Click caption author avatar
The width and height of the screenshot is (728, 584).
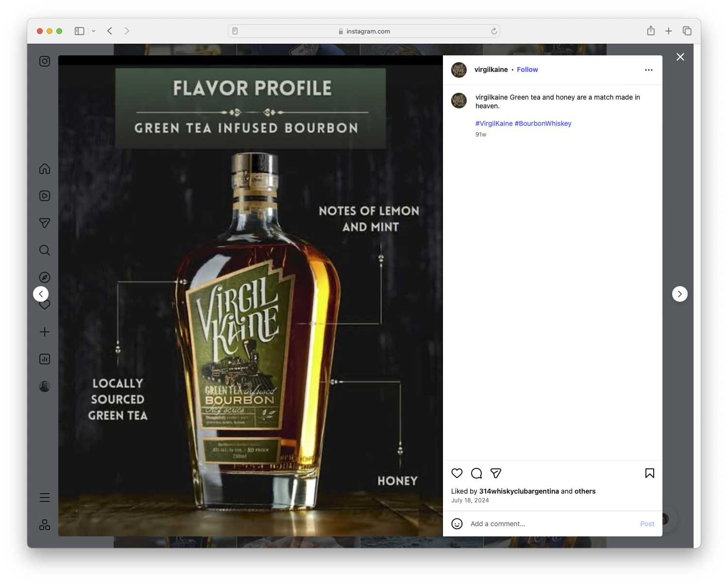click(459, 101)
